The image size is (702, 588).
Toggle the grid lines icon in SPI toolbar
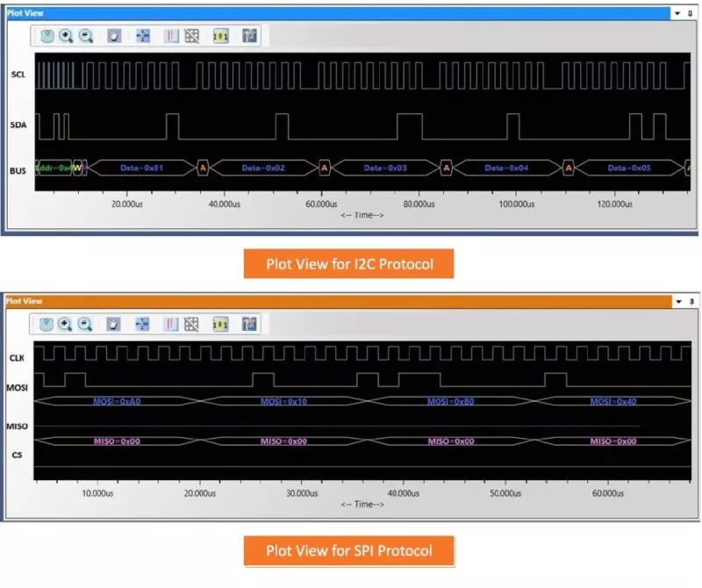(x=191, y=324)
